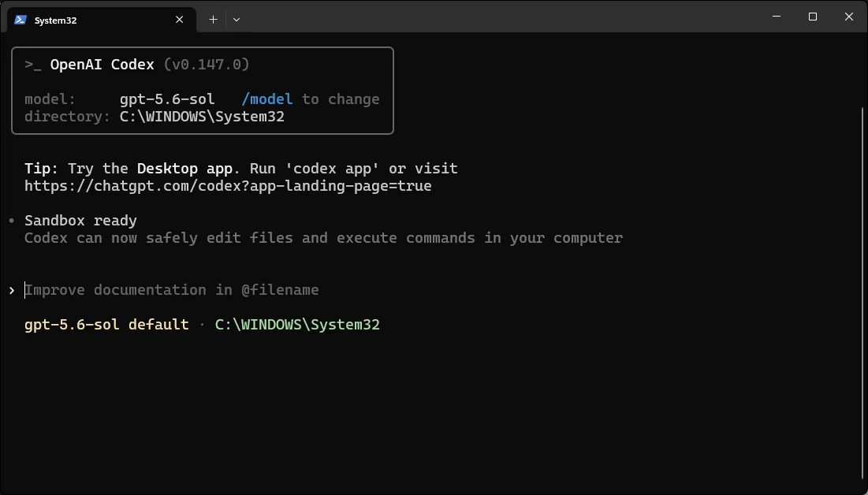Image resolution: width=868 pixels, height=495 pixels.
Task: Close the System32 tab
Action: point(180,20)
